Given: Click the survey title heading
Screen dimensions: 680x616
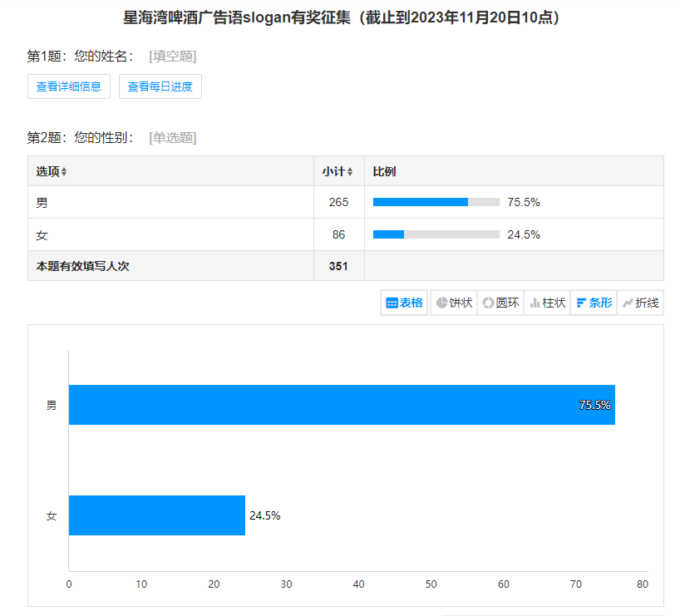Looking at the screenshot, I should [x=342, y=17].
